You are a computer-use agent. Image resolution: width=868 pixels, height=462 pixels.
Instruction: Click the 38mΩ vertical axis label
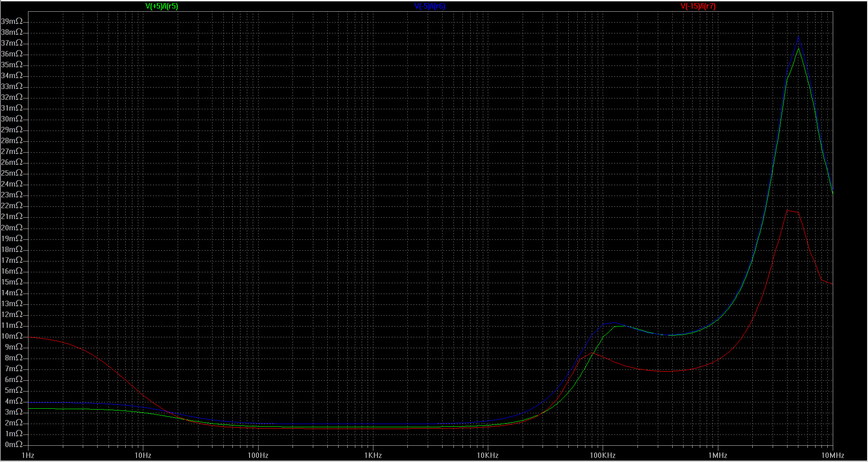12,32
